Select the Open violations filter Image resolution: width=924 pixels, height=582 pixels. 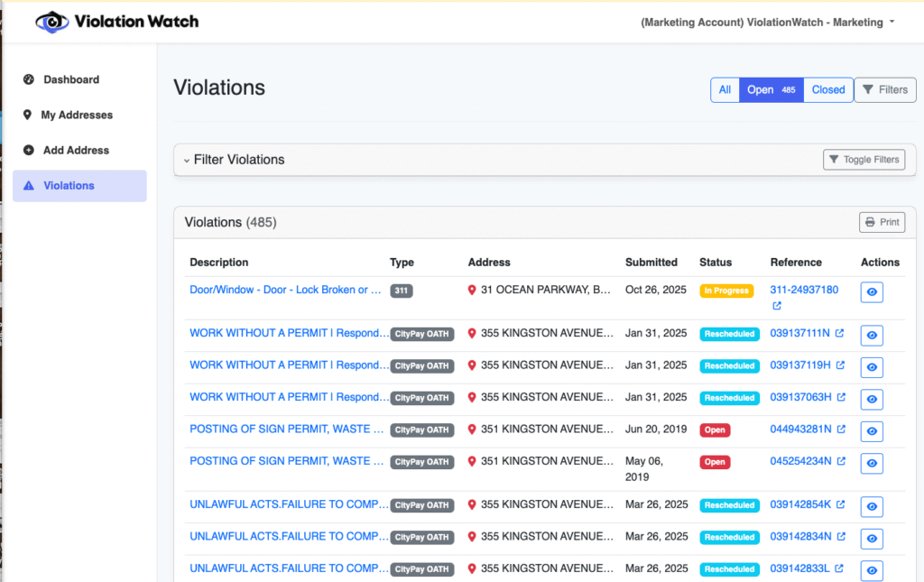point(771,90)
